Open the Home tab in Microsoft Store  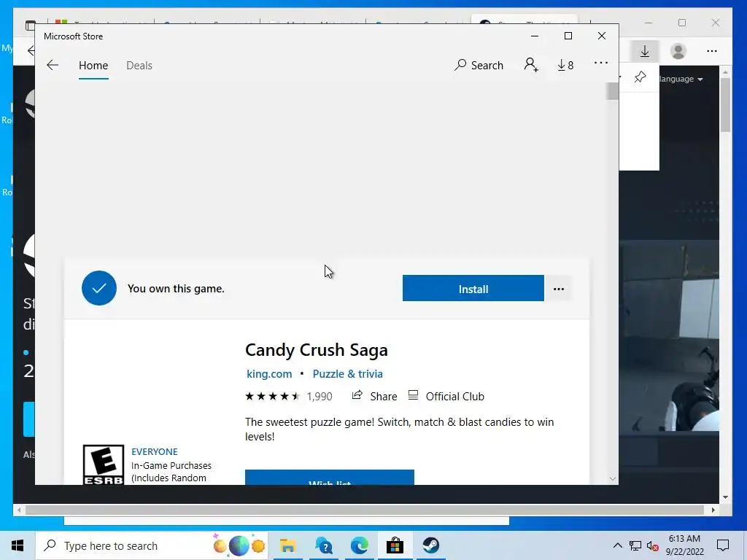click(93, 65)
